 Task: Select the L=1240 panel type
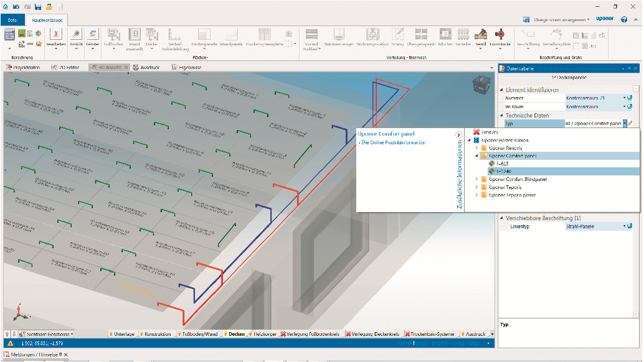503,171
